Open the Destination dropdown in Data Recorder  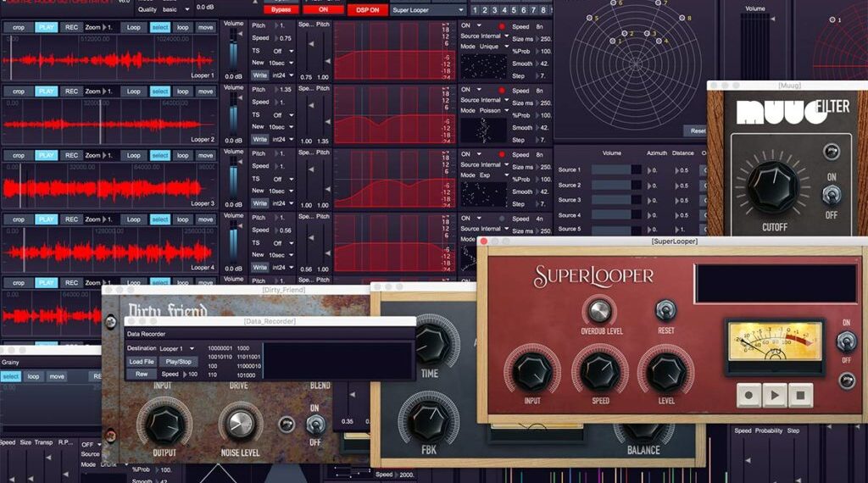pos(177,348)
